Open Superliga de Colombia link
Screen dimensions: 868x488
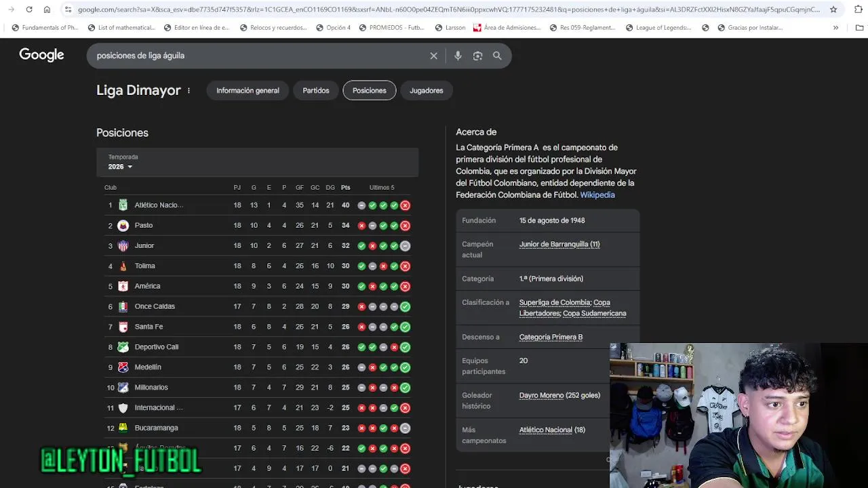click(x=555, y=303)
